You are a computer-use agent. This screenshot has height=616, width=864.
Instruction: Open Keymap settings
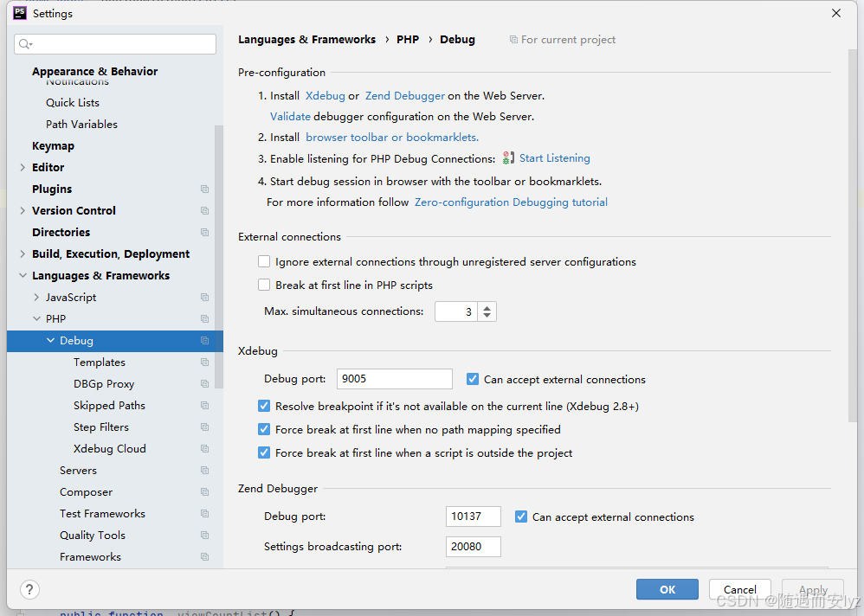(53, 146)
